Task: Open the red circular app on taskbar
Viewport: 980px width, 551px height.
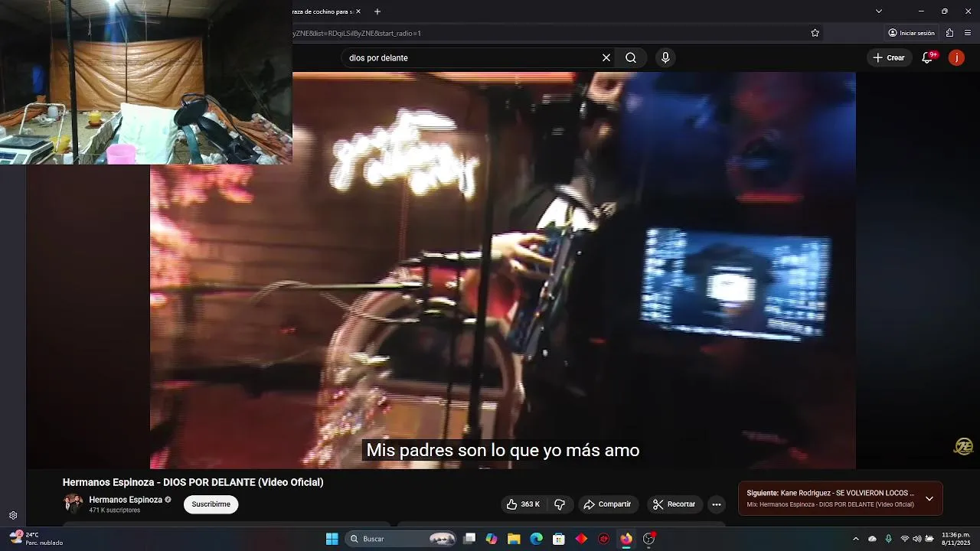Action: tap(604, 539)
